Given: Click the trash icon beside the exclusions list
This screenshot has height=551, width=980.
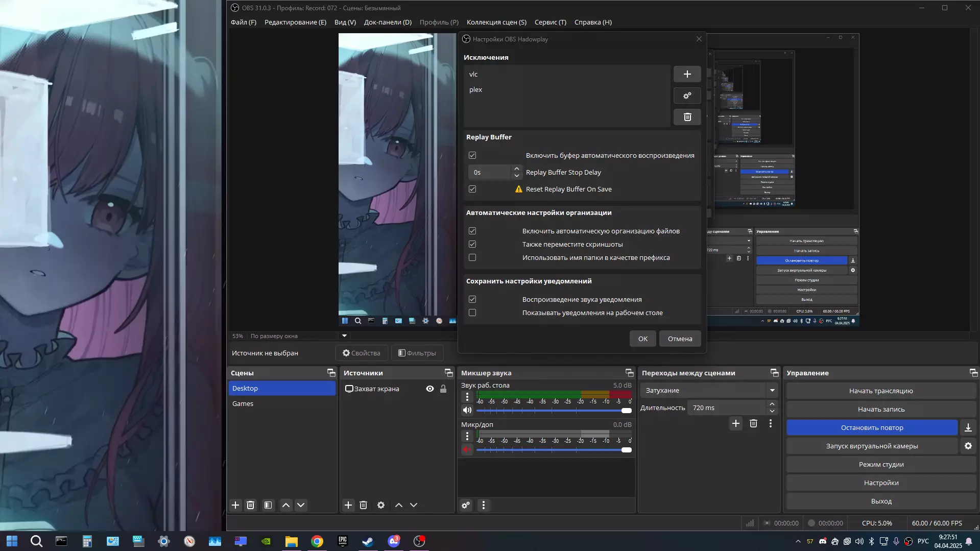Looking at the screenshot, I should tap(687, 117).
